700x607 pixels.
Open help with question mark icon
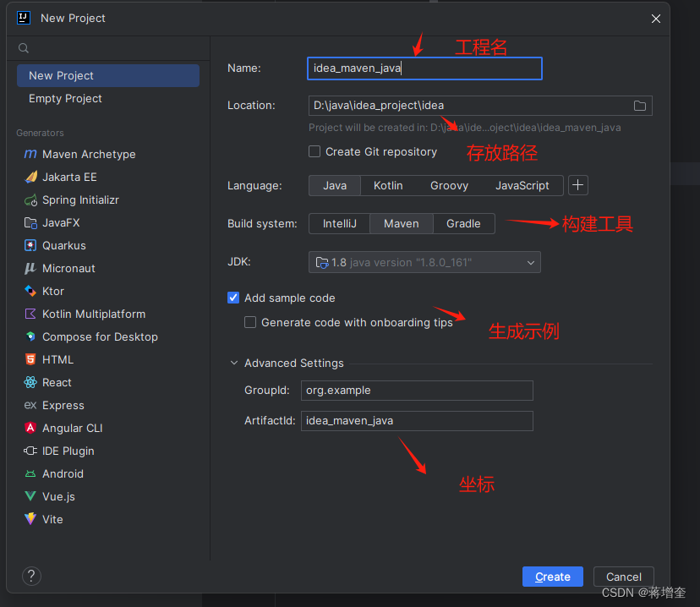(x=31, y=577)
